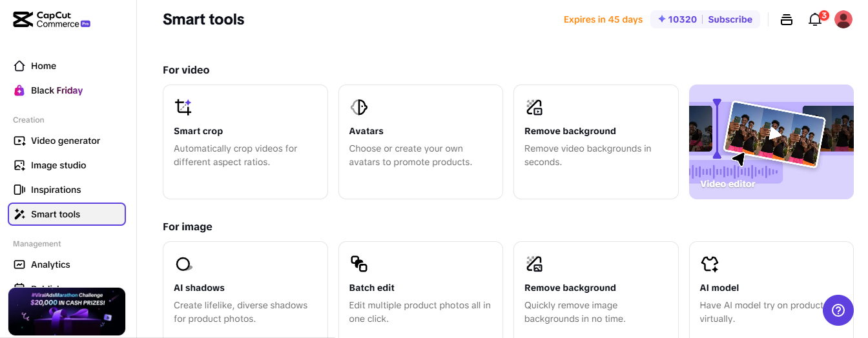Click the ViralAdsMarathon Challenge banner
868x338 pixels.
(67, 311)
